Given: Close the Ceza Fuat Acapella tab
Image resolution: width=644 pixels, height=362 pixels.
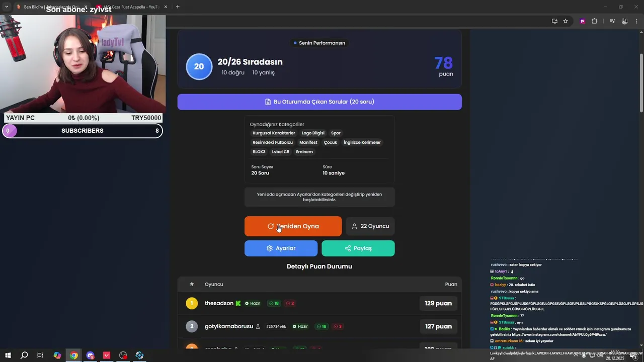Looking at the screenshot, I should (166, 7).
